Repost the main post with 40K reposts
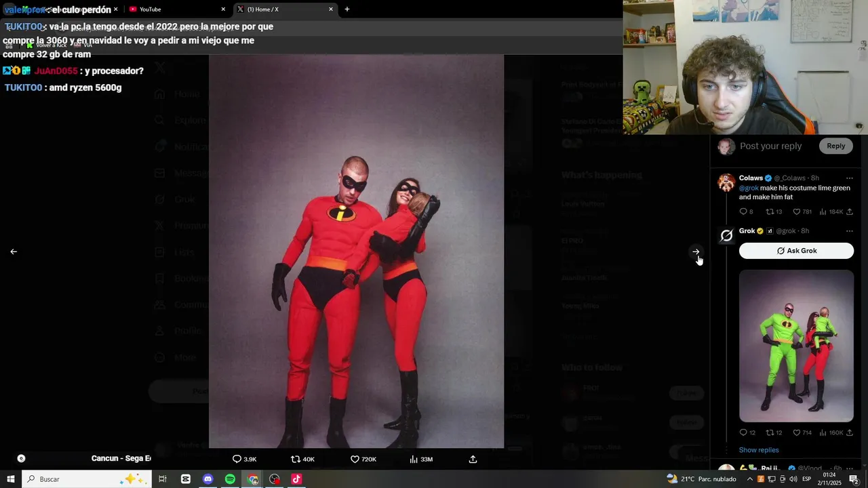The image size is (868, 488). pyautogui.click(x=302, y=459)
